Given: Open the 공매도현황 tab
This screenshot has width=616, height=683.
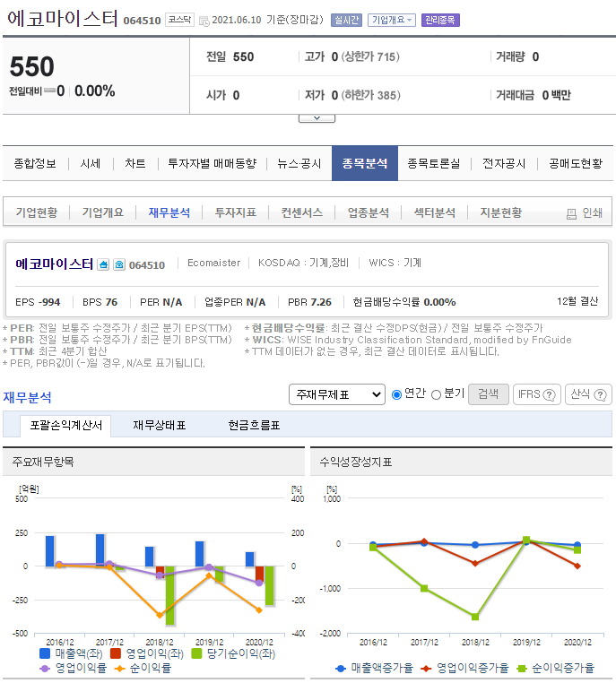Looking at the screenshot, I should pos(576,163).
